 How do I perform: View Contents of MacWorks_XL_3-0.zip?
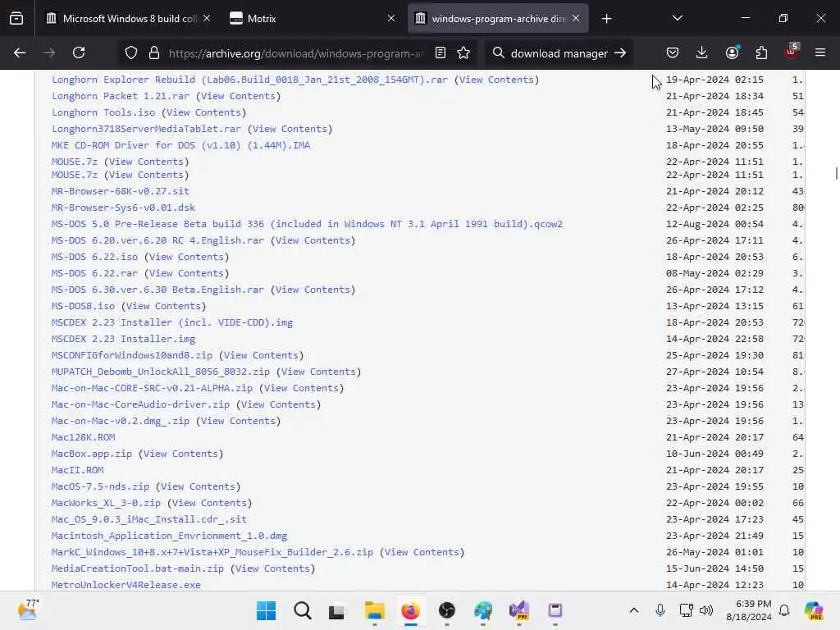[x=209, y=503]
